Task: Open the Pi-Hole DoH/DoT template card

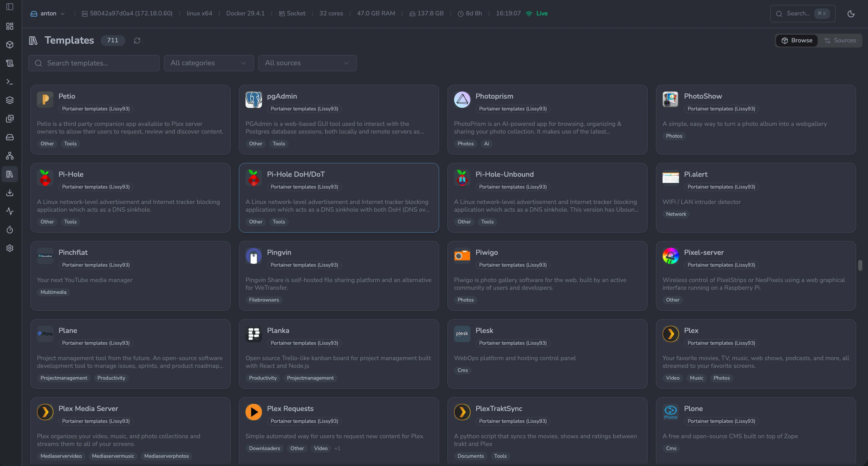Action: pyautogui.click(x=339, y=198)
